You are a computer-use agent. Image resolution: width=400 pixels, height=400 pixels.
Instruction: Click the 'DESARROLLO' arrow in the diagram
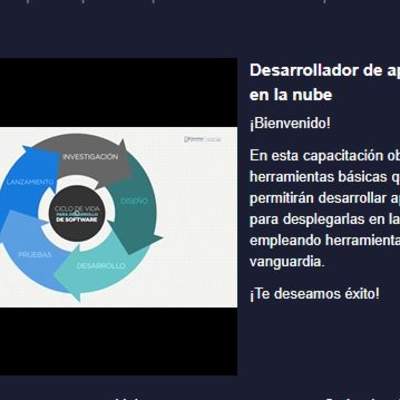click(100, 267)
